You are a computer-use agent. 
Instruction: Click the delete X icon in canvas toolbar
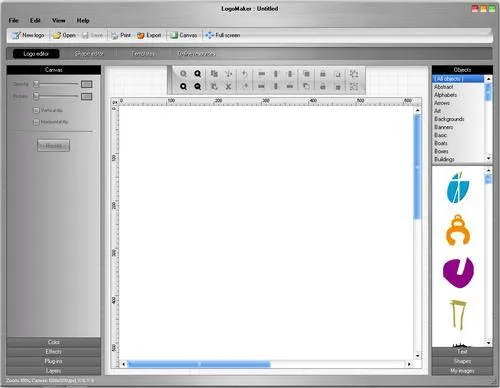228,87
